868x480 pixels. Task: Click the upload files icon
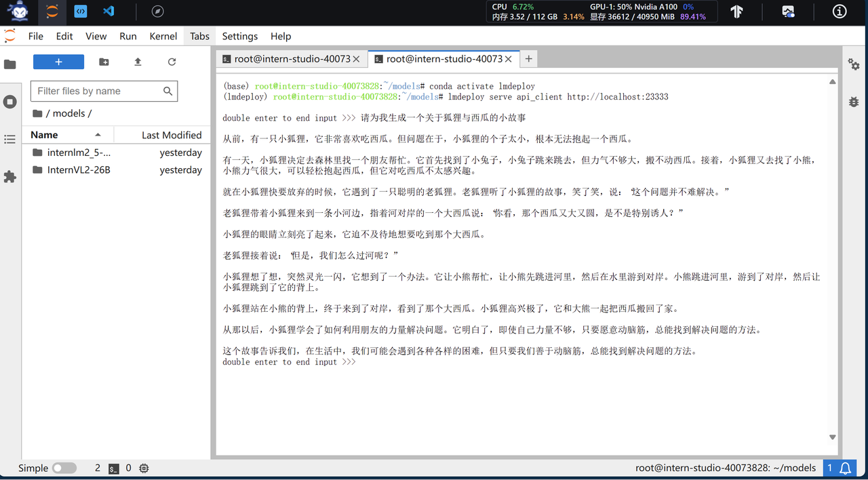(x=138, y=62)
